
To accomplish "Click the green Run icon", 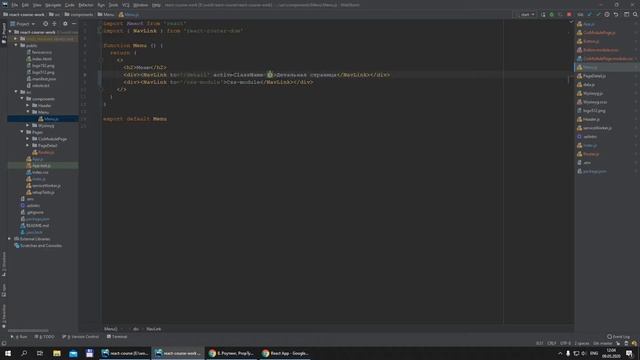I will (551, 14).
